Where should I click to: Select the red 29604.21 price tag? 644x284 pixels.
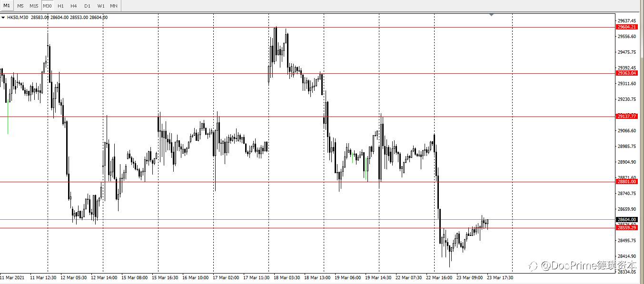point(626,27)
